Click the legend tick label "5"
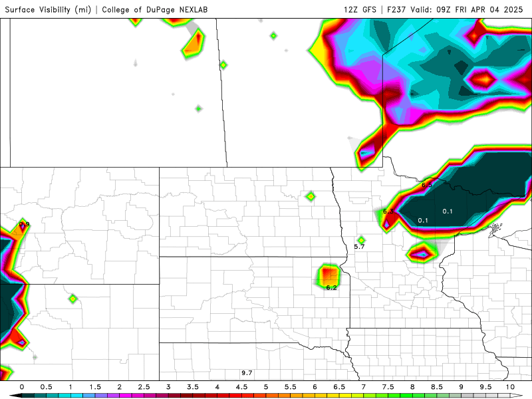This screenshot has width=532, height=399. pyautogui.click(x=266, y=387)
